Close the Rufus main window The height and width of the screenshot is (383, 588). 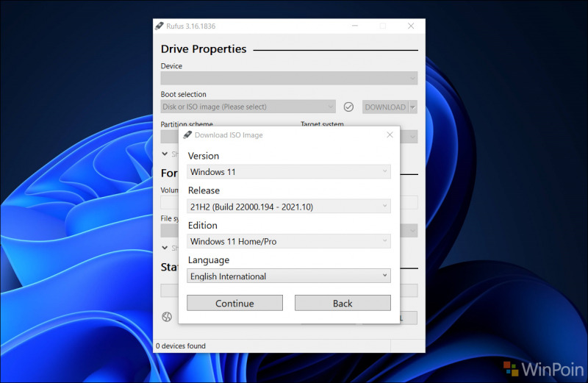[411, 26]
